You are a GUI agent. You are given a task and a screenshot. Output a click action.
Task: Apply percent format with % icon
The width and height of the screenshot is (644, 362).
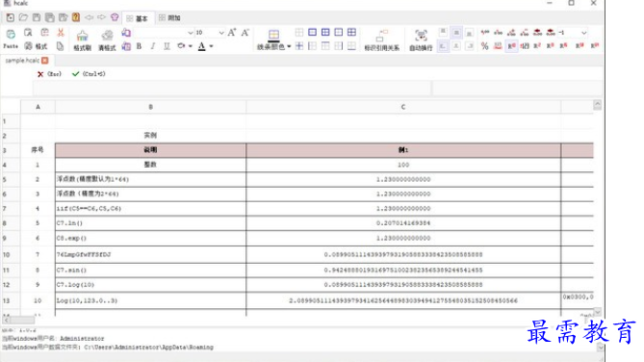tap(484, 46)
